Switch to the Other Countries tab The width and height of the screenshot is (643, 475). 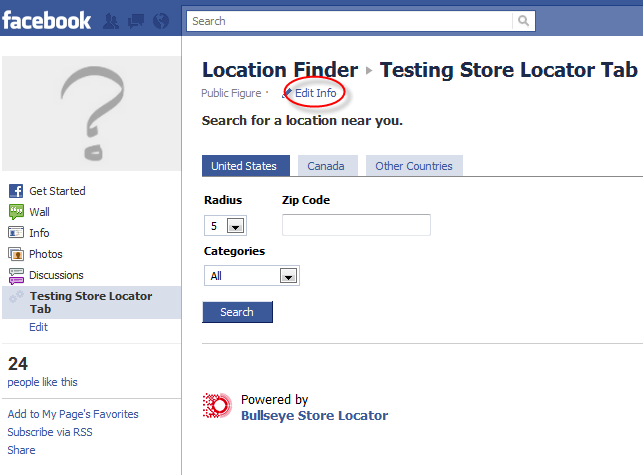[x=414, y=166]
